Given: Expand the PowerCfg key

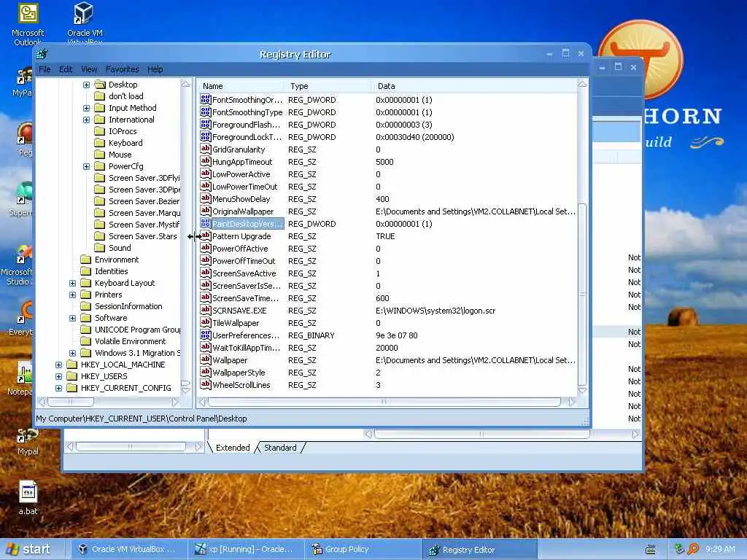Looking at the screenshot, I should (86, 167).
